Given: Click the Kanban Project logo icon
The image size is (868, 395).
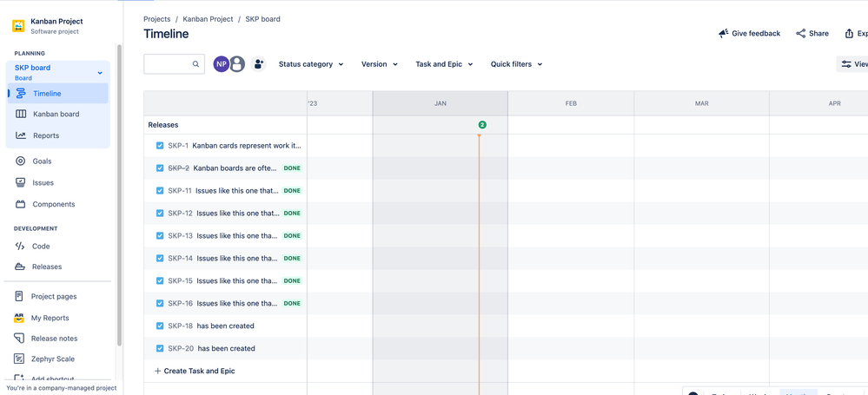Looking at the screenshot, I should (x=18, y=26).
